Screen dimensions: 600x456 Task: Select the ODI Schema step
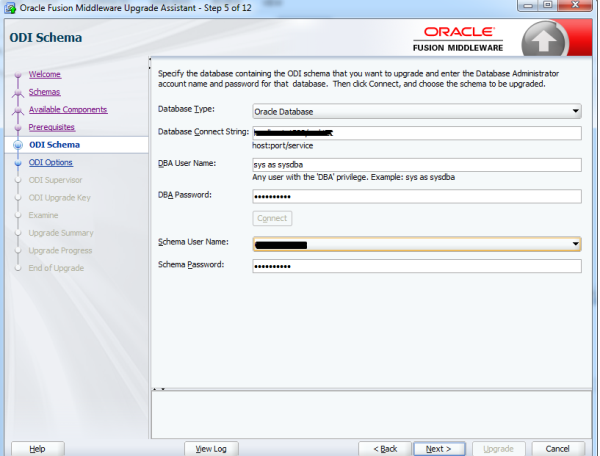tap(54, 145)
